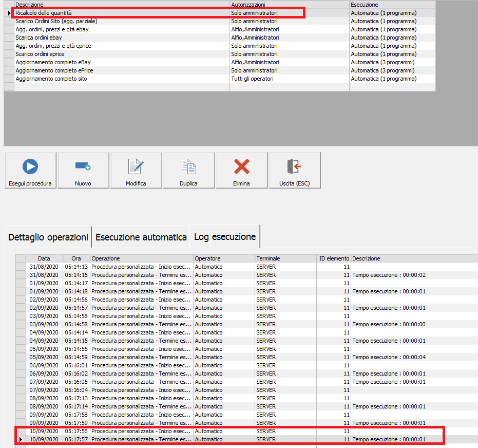
Task: Select Agg. ordini, prezzi e qtà eprice row
Action: [220, 46]
